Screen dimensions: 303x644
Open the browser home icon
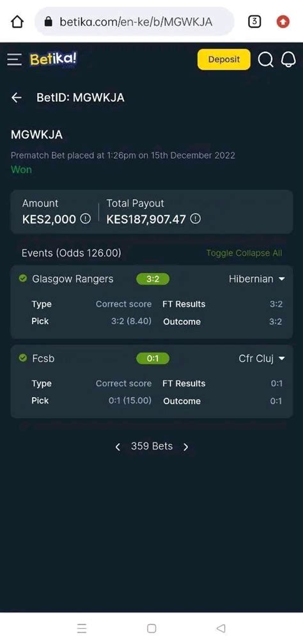tap(17, 21)
